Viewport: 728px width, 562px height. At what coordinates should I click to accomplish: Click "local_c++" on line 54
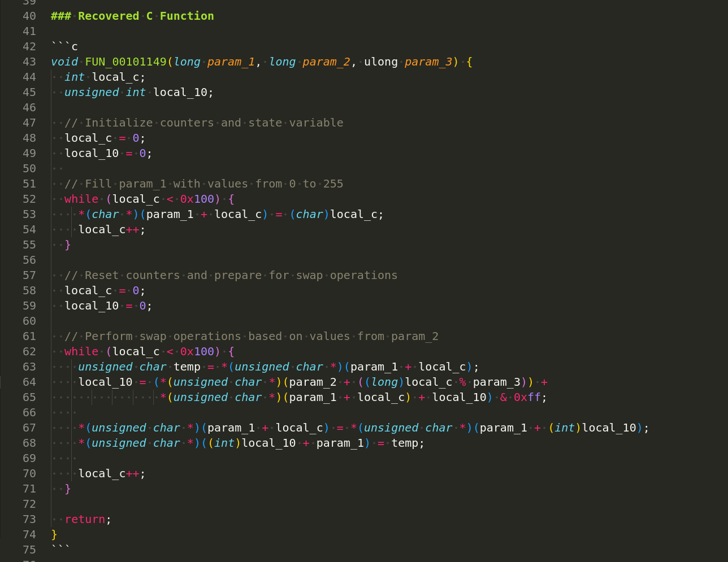point(109,229)
